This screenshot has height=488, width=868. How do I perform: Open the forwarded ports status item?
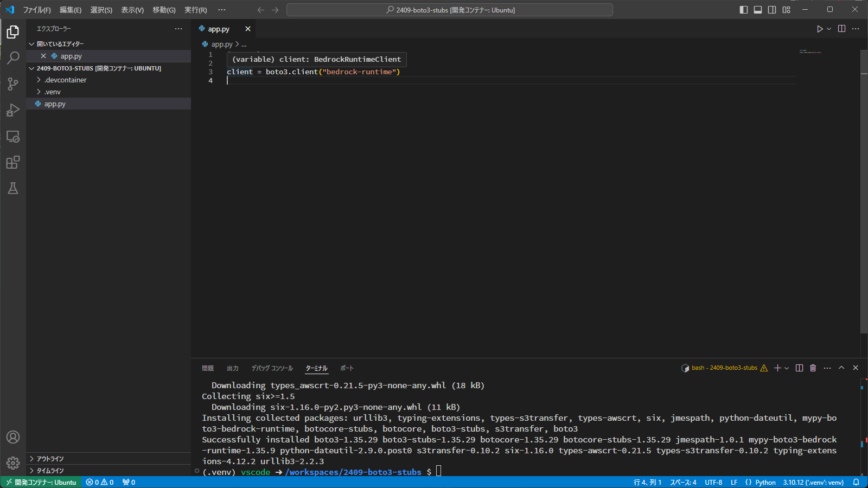click(129, 482)
